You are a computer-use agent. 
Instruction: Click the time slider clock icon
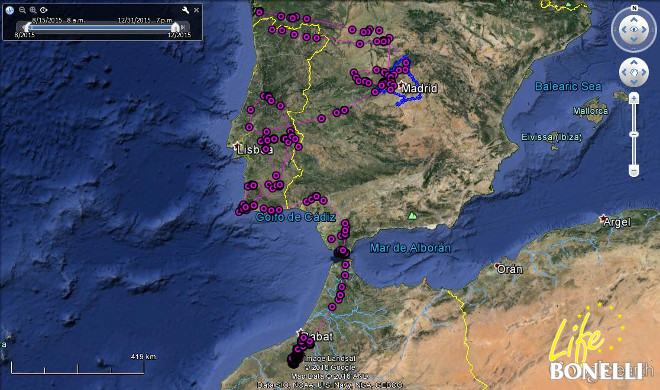[x=10, y=10]
